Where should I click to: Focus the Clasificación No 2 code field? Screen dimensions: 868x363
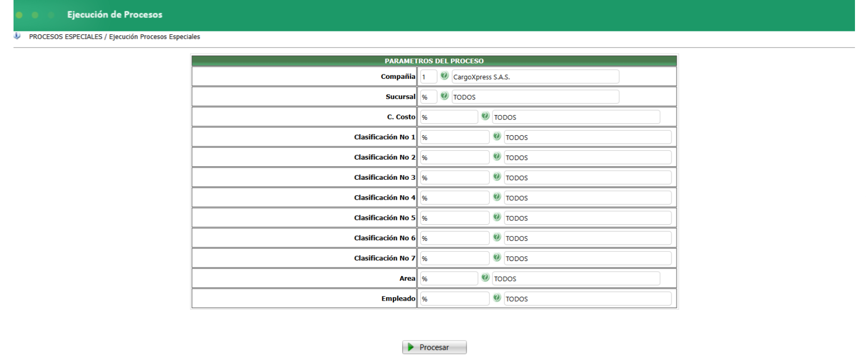pyautogui.click(x=454, y=158)
